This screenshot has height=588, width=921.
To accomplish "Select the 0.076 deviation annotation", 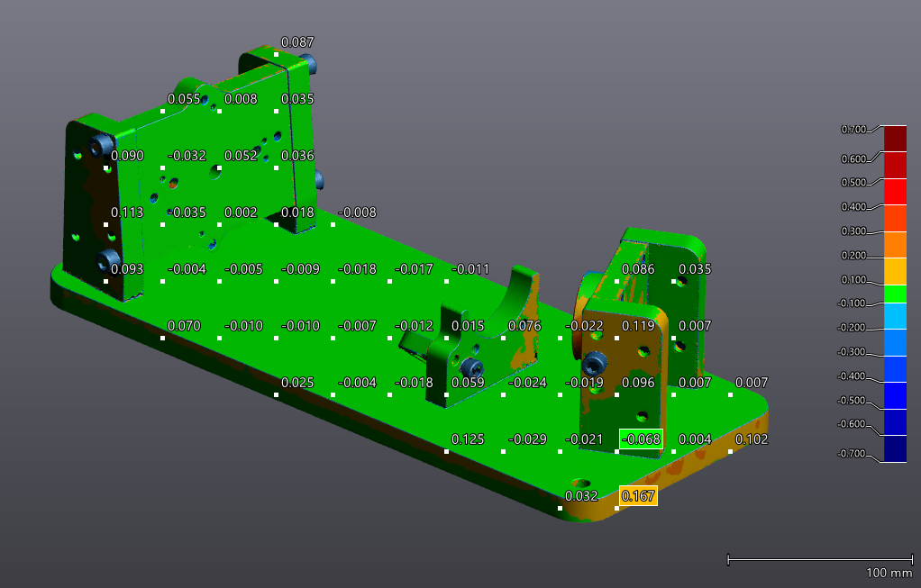I will [x=524, y=326].
